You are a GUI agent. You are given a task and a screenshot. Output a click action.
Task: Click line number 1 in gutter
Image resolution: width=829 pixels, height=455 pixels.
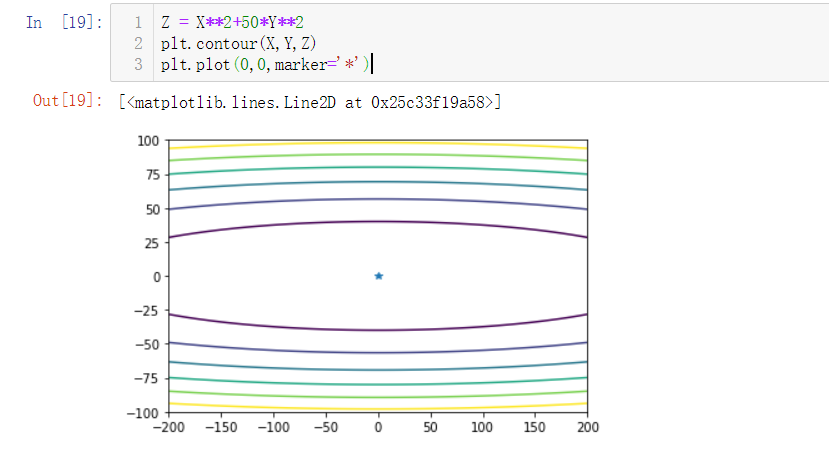click(138, 22)
